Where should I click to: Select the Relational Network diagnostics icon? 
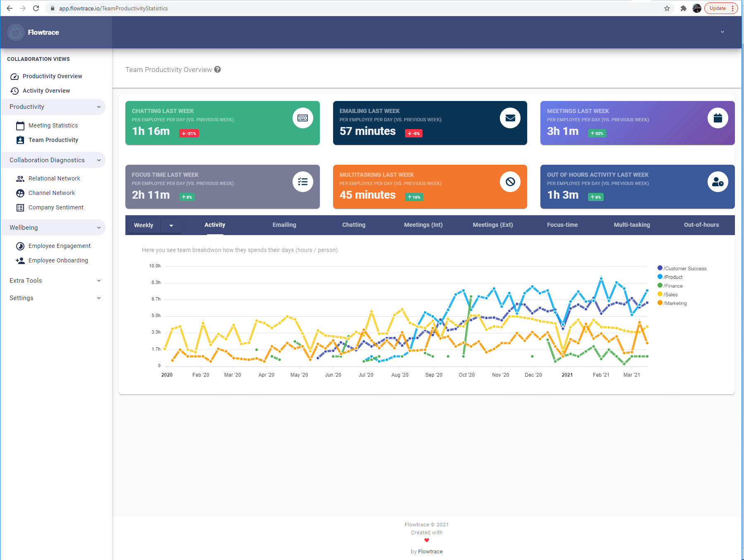coord(20,178)
